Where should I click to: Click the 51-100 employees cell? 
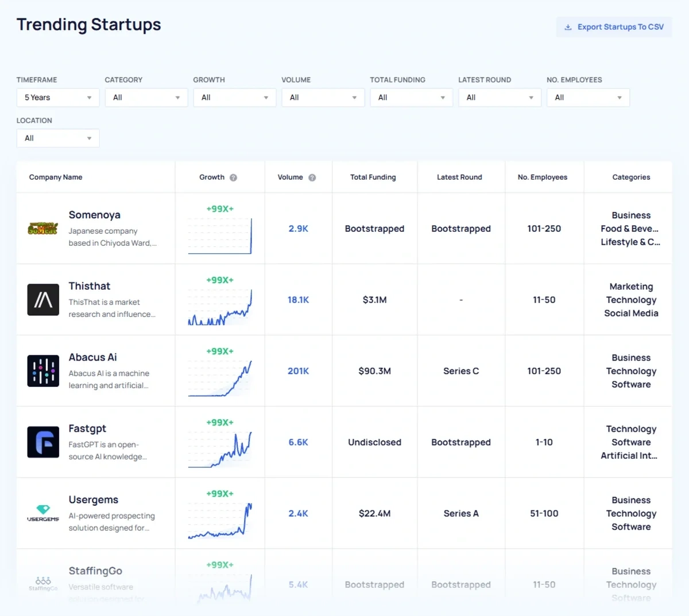click(544, 513)
